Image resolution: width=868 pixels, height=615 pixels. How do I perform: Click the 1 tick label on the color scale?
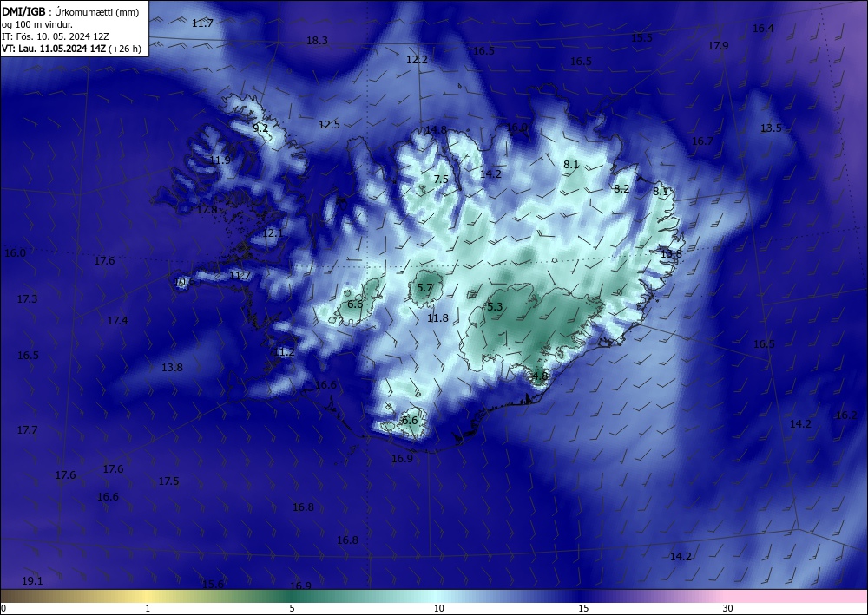point(148,608)
